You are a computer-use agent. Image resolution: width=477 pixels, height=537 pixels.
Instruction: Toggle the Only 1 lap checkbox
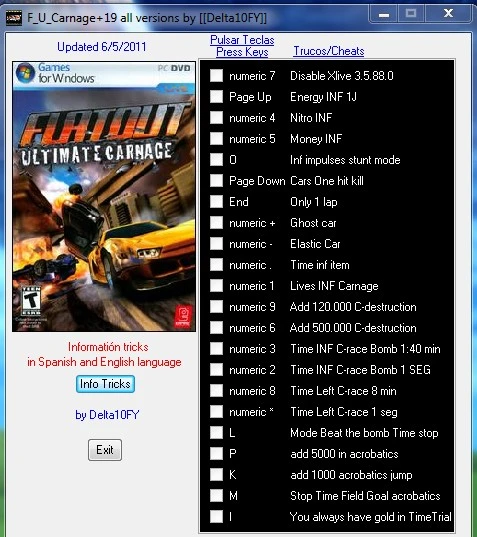tap(216, 202)
